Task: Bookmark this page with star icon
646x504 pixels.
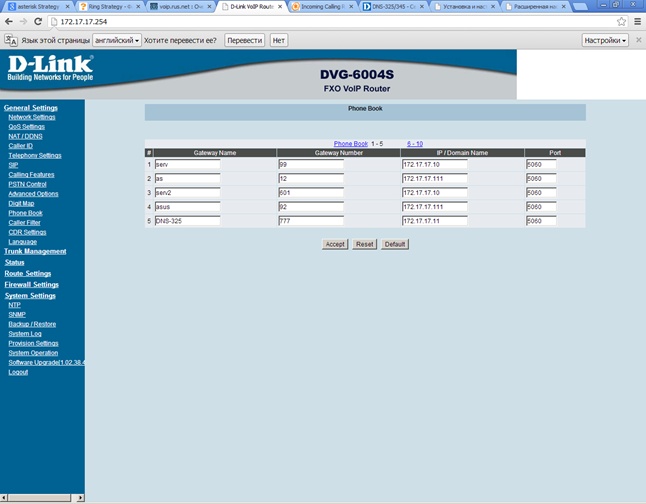Action: pyautogui.click(x=621, y=21)
